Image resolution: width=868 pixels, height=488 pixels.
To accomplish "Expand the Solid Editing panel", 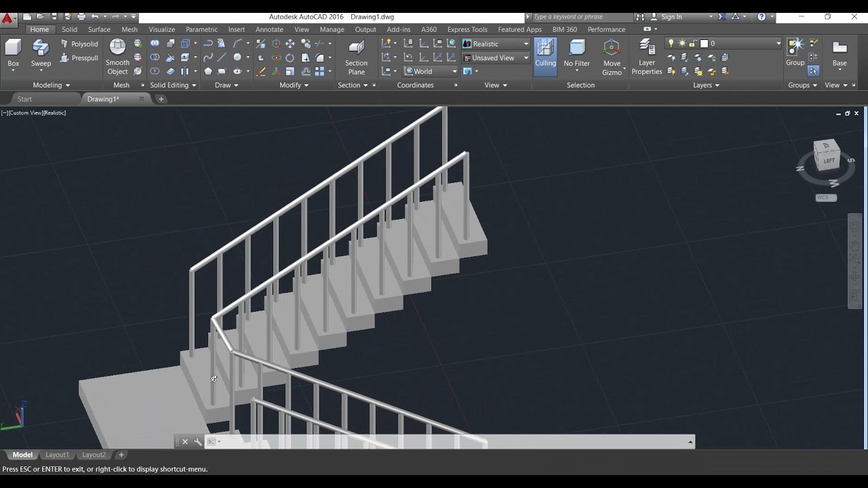I will (173, 85).
